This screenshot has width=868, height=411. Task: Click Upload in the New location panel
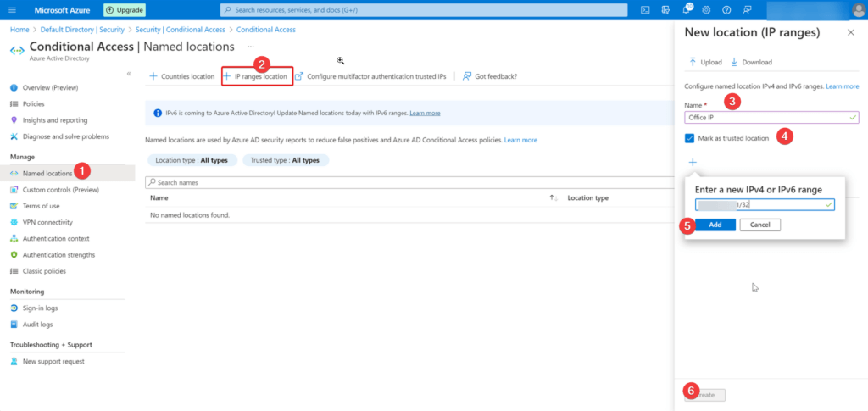tap(705, 62)
